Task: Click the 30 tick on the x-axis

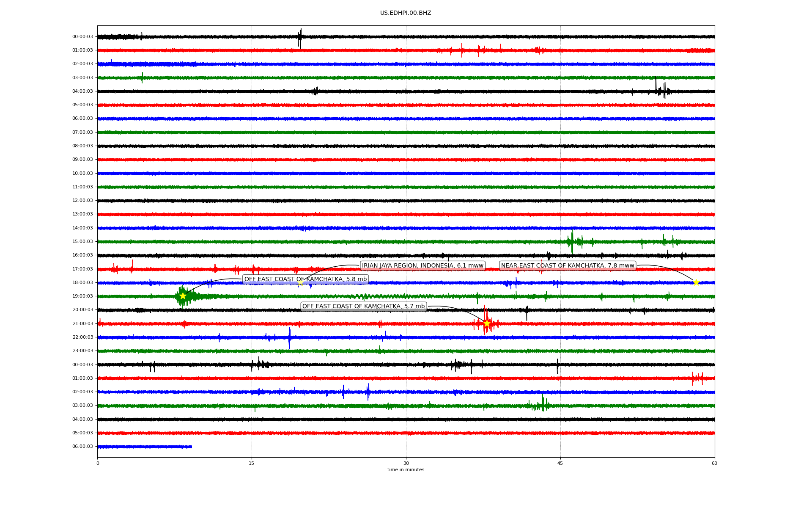Action: point(406,463)
